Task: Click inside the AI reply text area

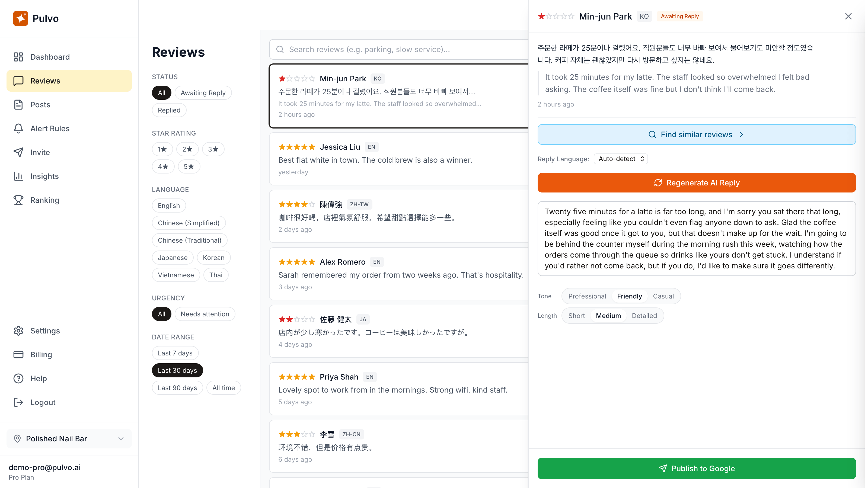Action: 697,239
